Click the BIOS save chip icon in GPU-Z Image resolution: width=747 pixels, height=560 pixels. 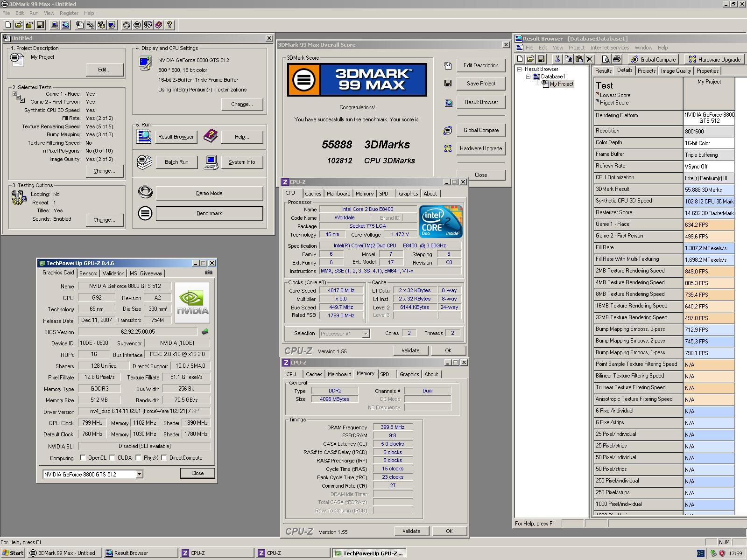204,332
